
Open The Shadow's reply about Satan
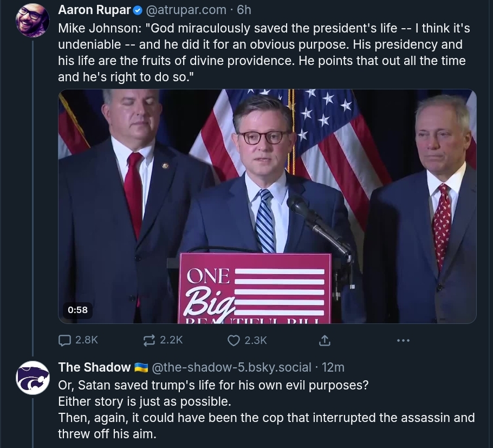click(265, 410)
